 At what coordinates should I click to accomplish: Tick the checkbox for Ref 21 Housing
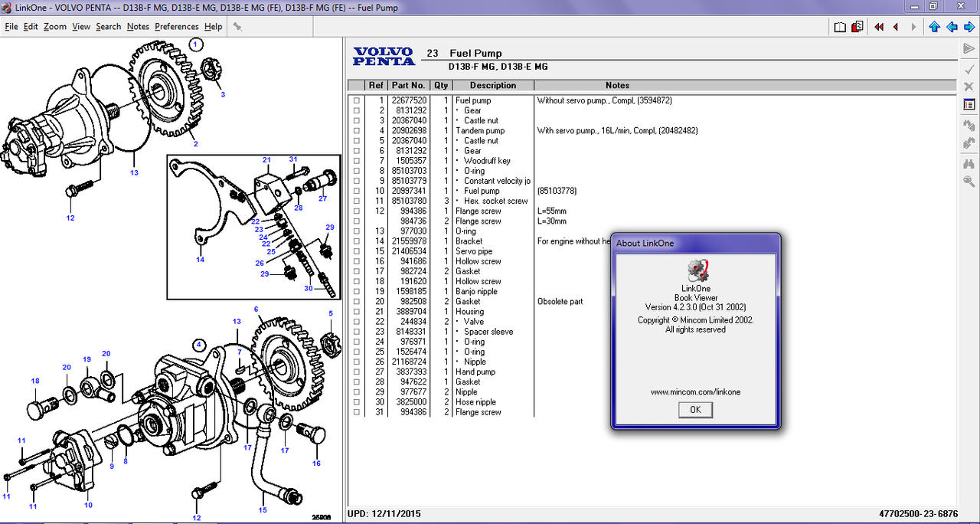pos(356,312)
